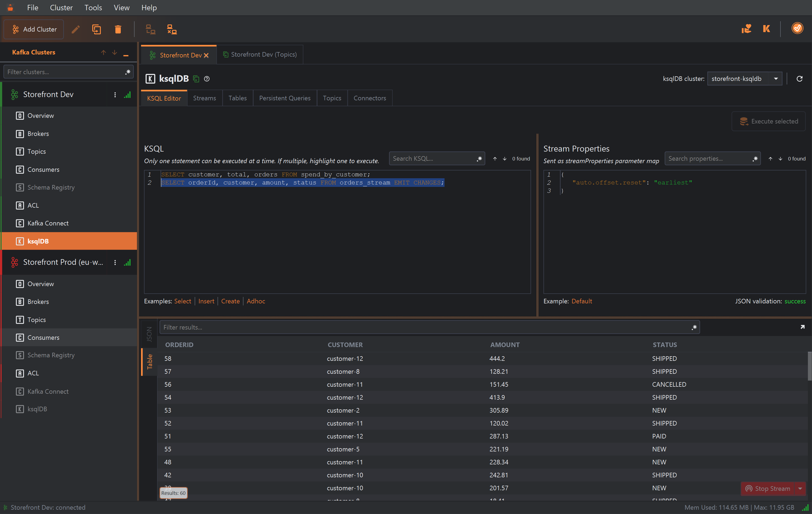The height and width of the screenshot is (514, 812).
Task: Open the Stop Stream dropdown arrow
Action: 800,489
